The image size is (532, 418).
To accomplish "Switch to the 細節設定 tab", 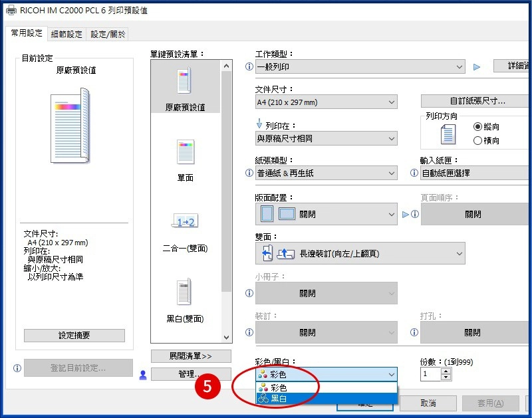I will [65, 33].
